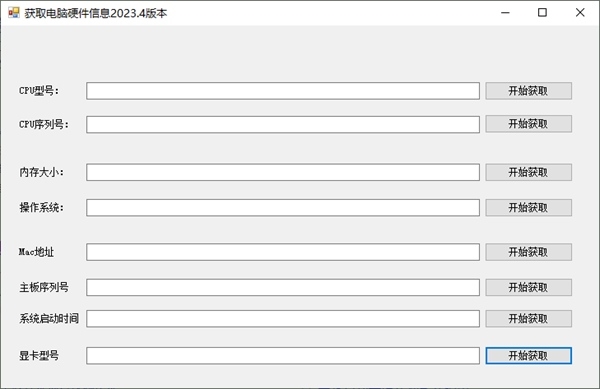Click into the 系统启动时间 field

pos(283,319)
